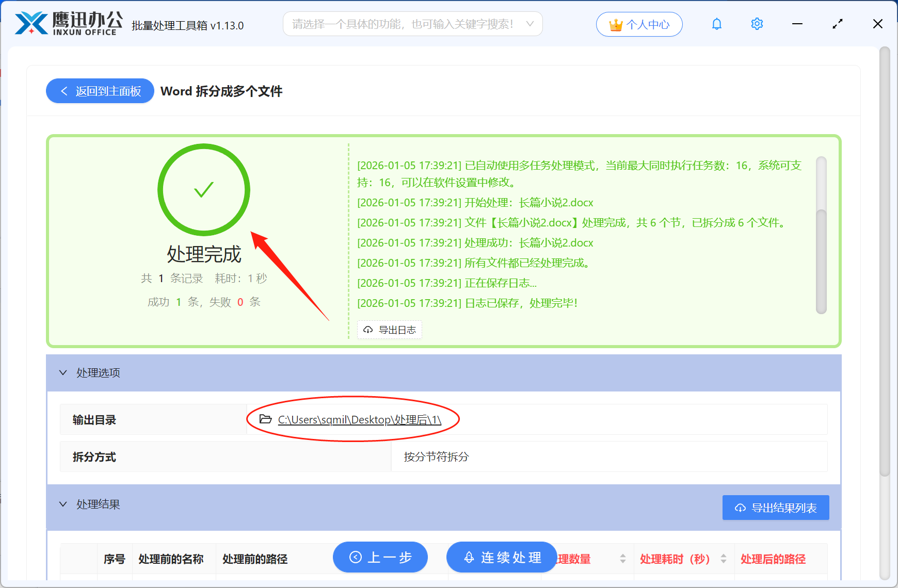Open the settings gear icon

point(757,24)
